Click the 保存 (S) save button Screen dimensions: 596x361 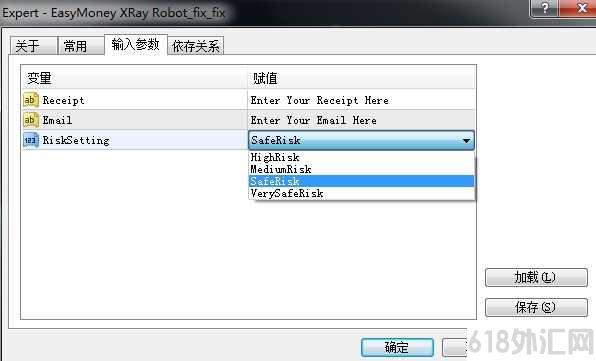[x=536, y=307]
